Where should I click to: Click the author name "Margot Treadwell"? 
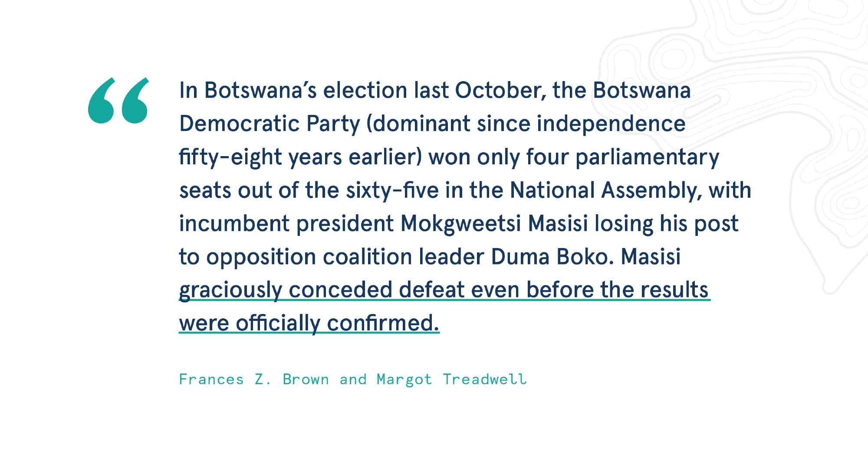tap(452, 379)
